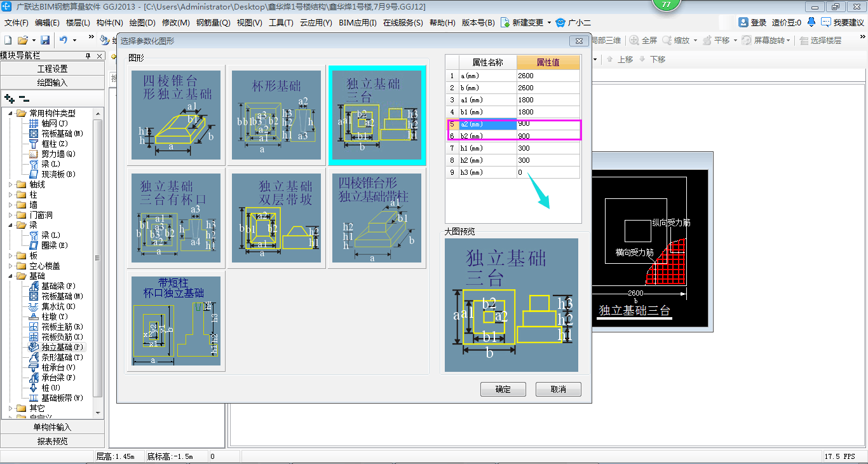Click the 报表预览 navigation button

53,441
